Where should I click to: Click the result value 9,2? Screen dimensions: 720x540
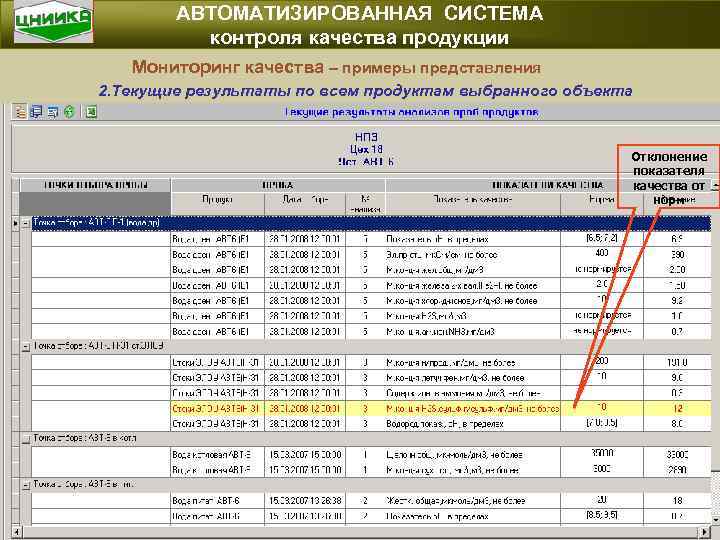[678, 301]
